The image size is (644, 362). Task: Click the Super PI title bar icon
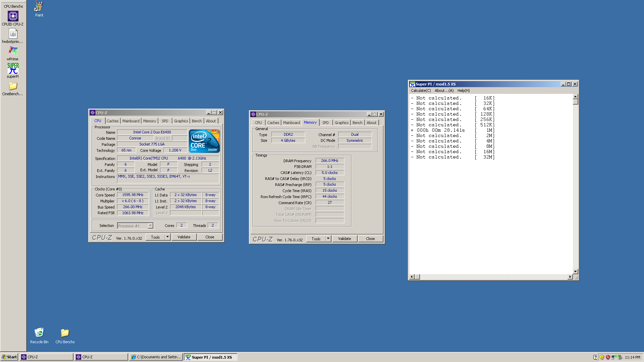[412, 84]
